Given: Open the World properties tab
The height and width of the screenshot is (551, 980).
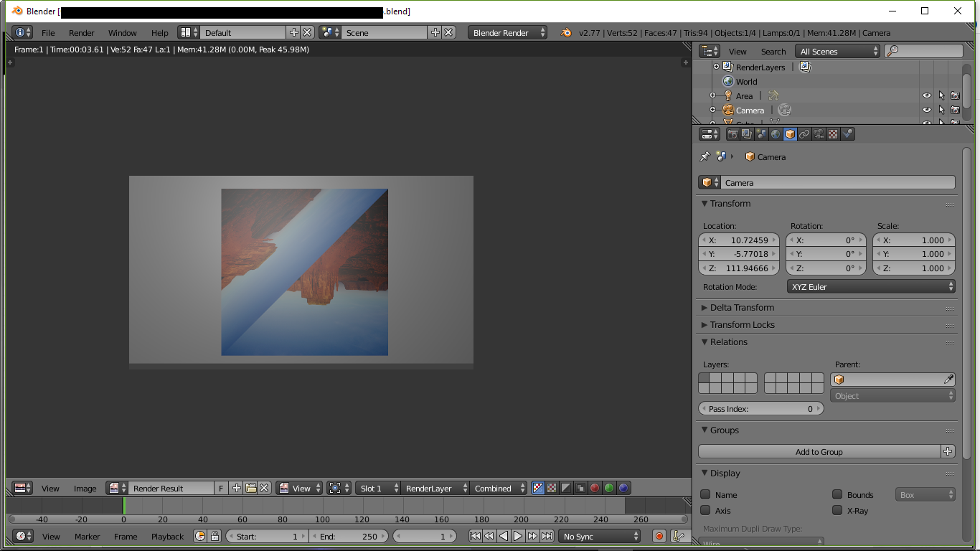Looking at the screenshot, I should point(776,134).
